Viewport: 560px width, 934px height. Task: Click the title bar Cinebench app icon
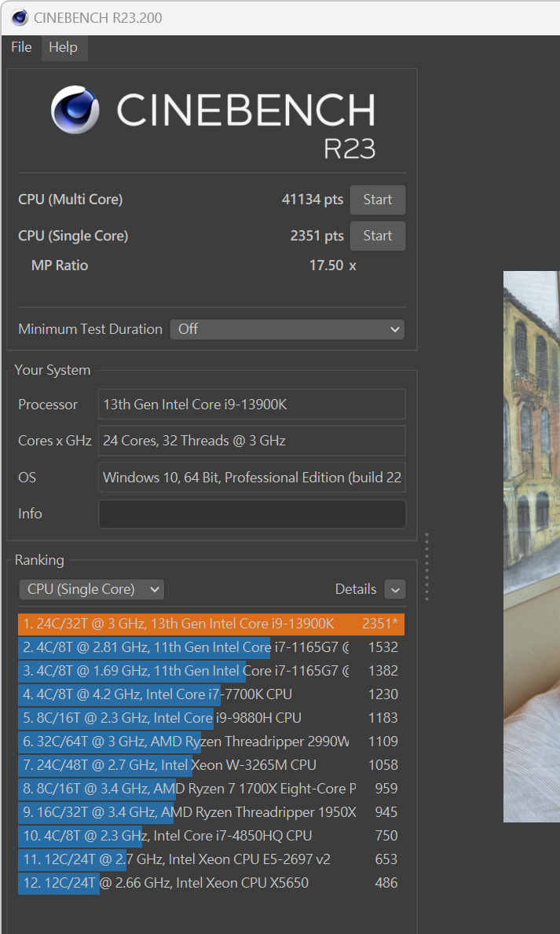pyautogui.click(x=19, y=17)
